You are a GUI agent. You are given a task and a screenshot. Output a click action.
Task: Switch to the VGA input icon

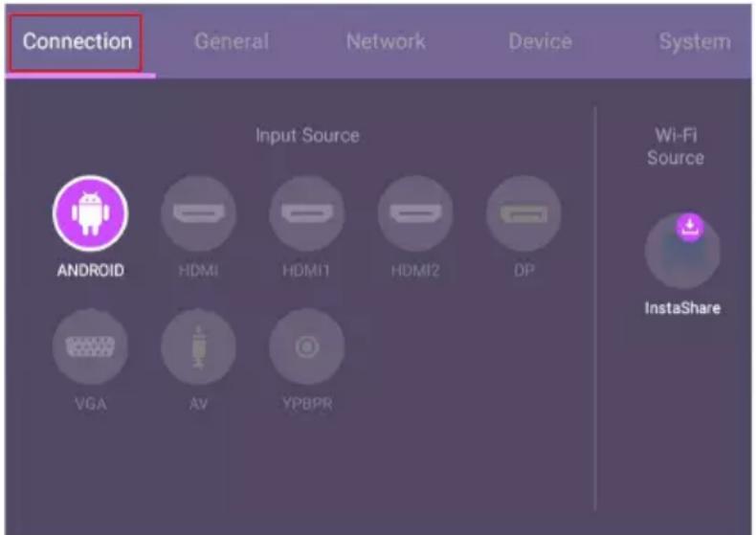[x=90, y=346]
